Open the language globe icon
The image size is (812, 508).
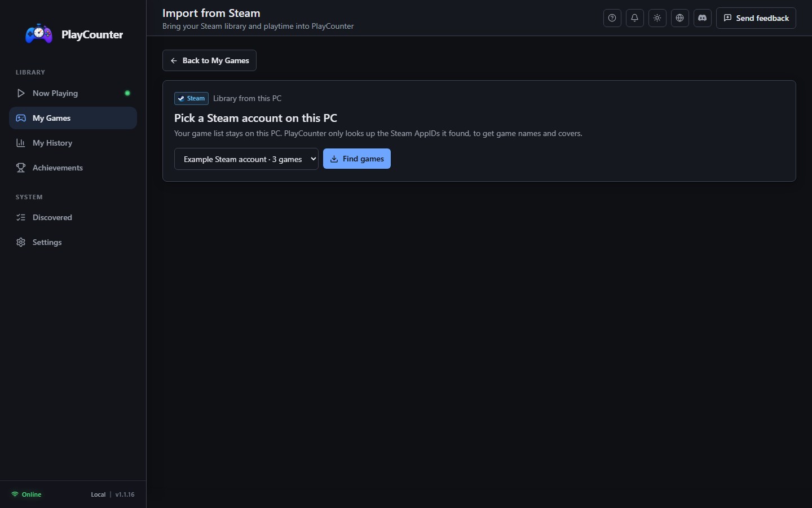(679, 18)
